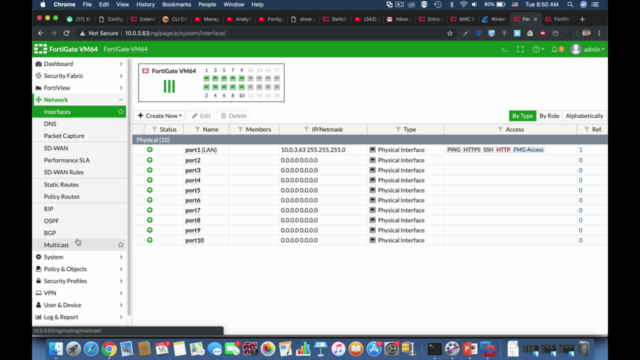Click port 10 on faceplate diagram
Viewport: 640px width, 360px height.
pyautogui.click(x=242, y=87)
